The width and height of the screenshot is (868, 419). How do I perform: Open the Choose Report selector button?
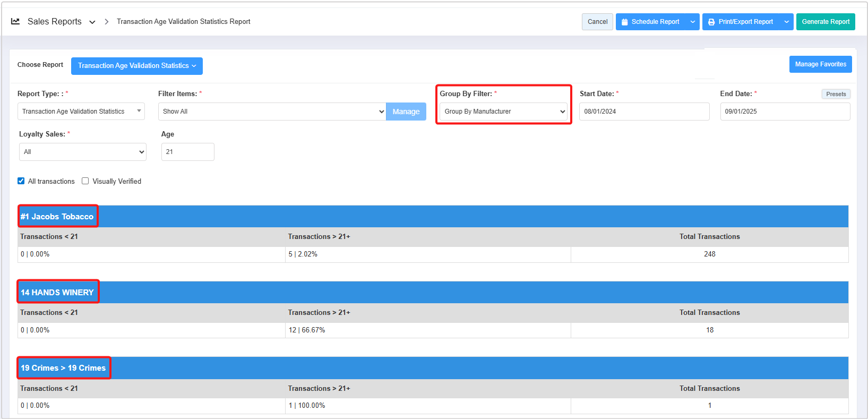point(136,66)
